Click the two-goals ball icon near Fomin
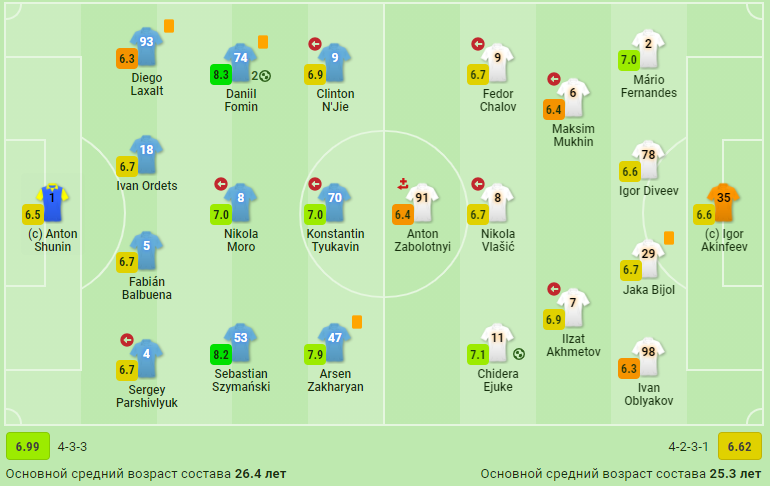Image resolution: width=770 pixels, height=486 pixels. [x=261, y=76]
